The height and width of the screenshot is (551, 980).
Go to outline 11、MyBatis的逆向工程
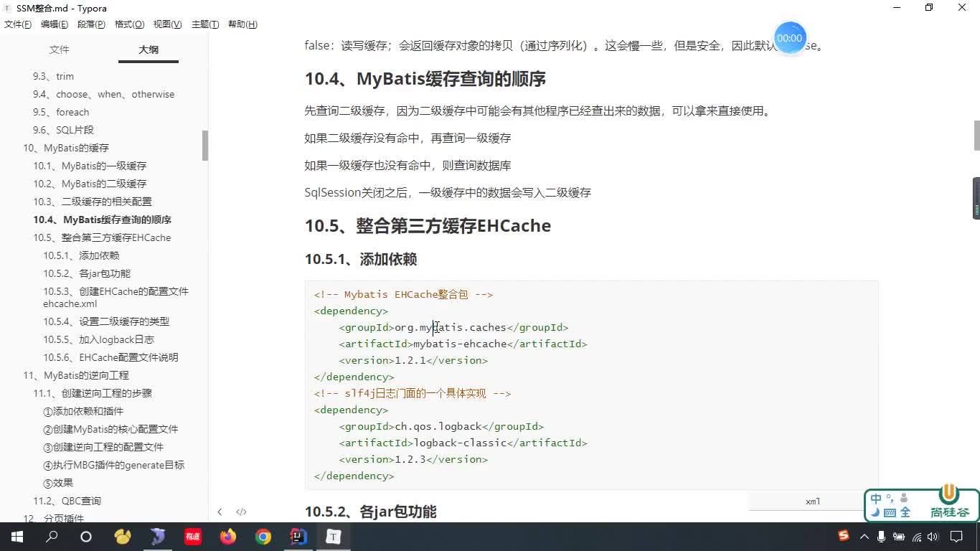[x=76, y=375]
